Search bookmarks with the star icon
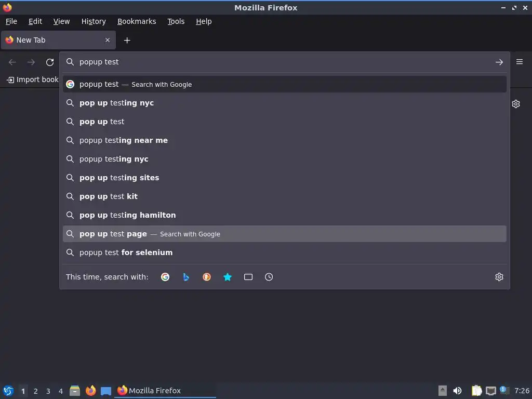The height and width of the screenshot is (399, 532). 228,277
